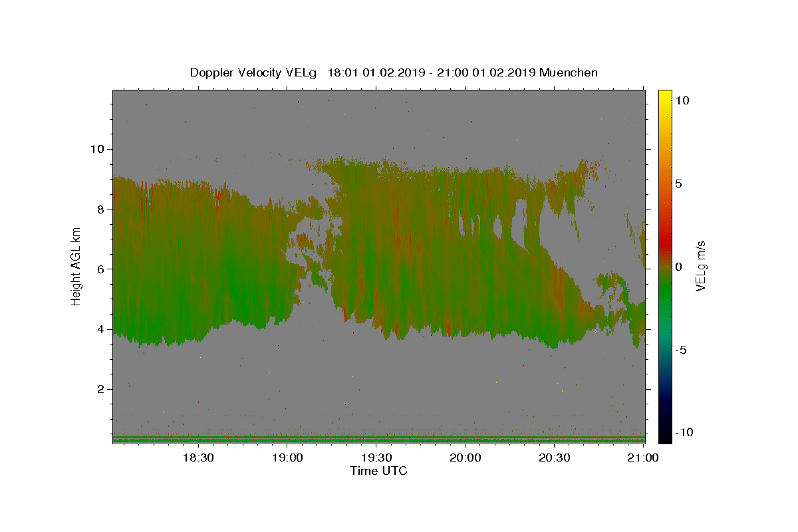Image resolution: width=798 pixels, height=532 pixels.
Task: Click the colorbar value '10' at top
Action: [682, 100]
